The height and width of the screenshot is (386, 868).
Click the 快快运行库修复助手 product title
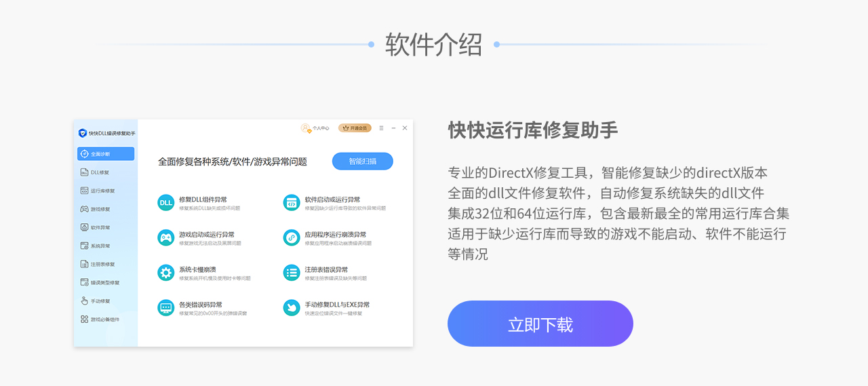533,130
